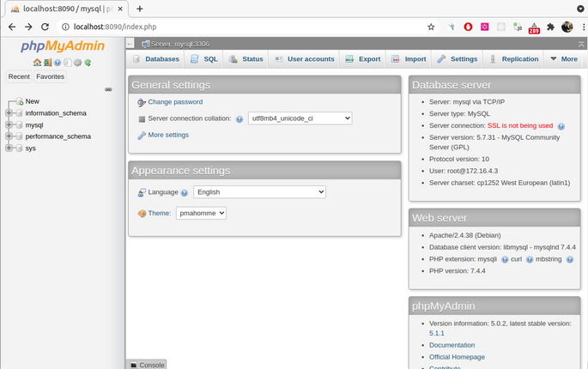Bookmark this page with the star icon
588x369 pixels.
[x=431, y=27]
